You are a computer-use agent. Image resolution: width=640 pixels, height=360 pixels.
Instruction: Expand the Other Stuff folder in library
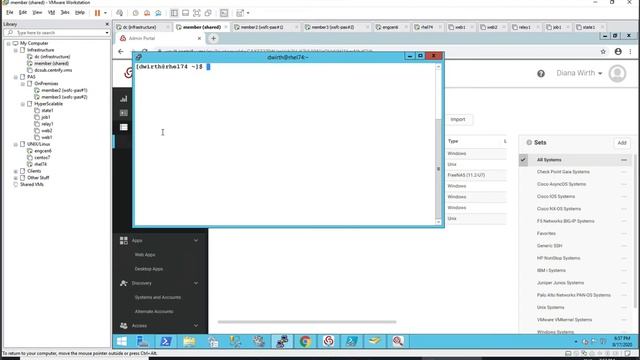pos(16,178)
